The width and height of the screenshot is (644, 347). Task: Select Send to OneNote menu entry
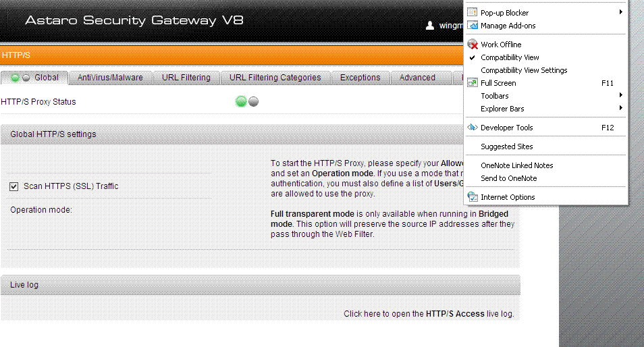pos(546,178)
